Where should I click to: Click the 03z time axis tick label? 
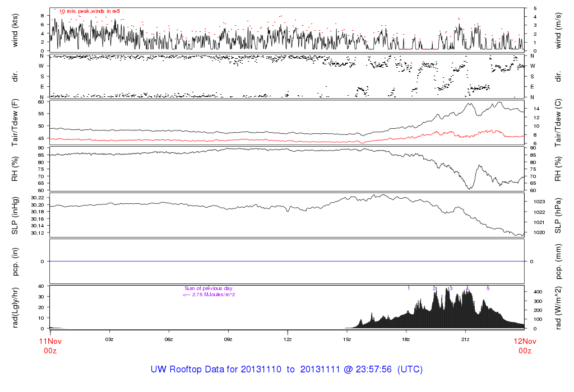click(109, 340)
